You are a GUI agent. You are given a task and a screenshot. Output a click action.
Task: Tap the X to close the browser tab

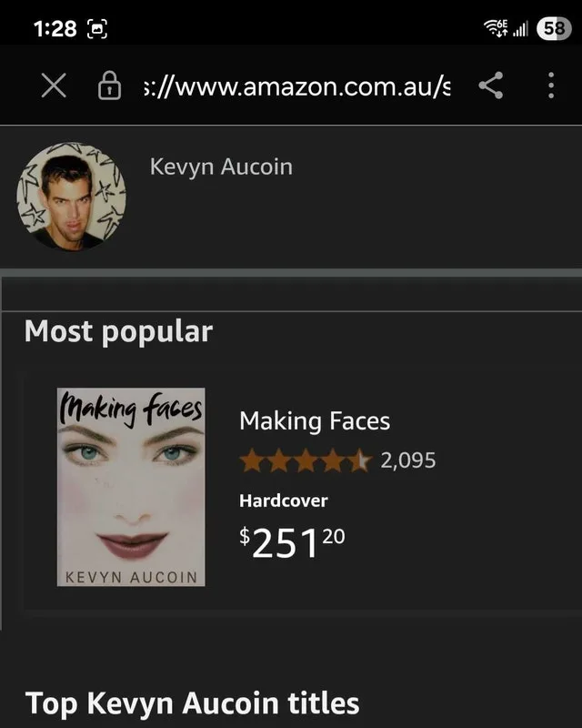coord(54,86)
